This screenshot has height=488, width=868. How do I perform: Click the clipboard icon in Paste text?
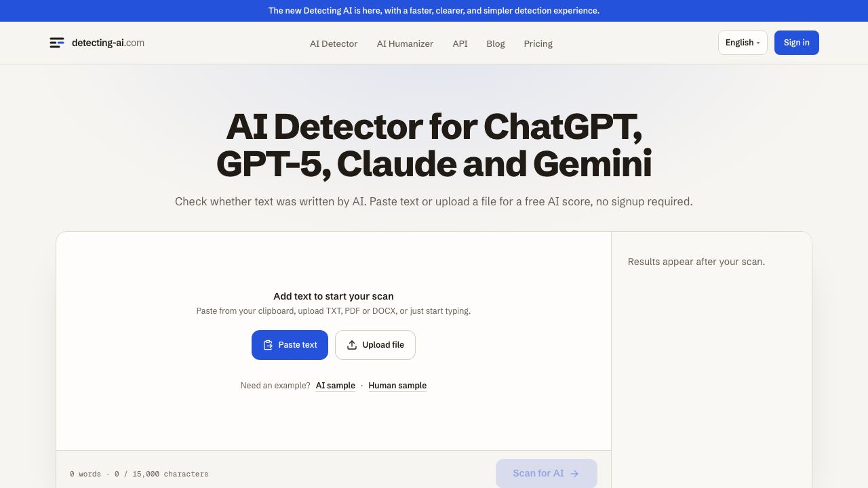click(x=268, y=345)
